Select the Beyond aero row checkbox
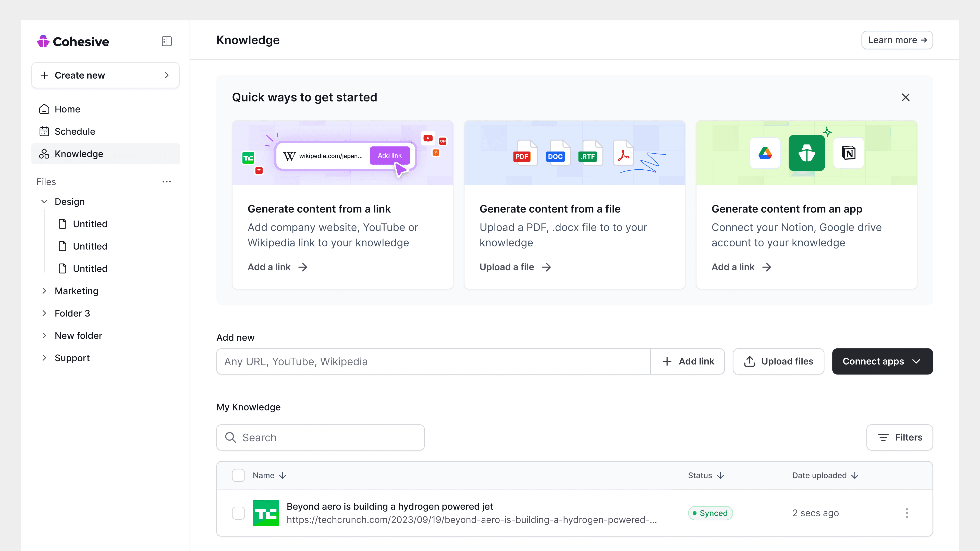This screenshot has width=980, height=551. coord(239,513)
